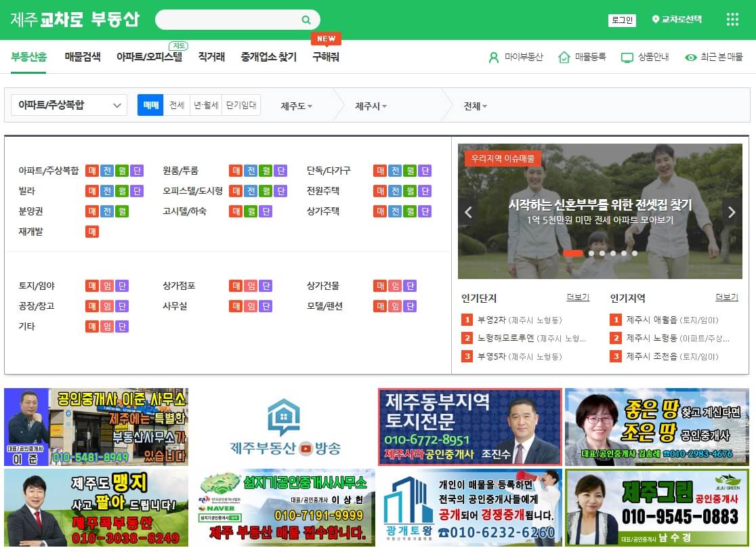Screen dimensions: 756x552
Task: Click 임 badge for 상가점포
Action: 251,286
